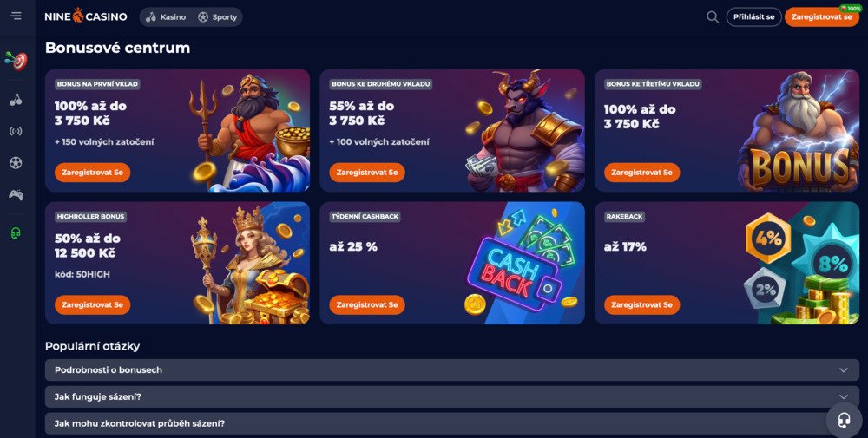Screen dimensions: 868x438
Task: Open the floating live chat headset button
Action: point(845,421)
